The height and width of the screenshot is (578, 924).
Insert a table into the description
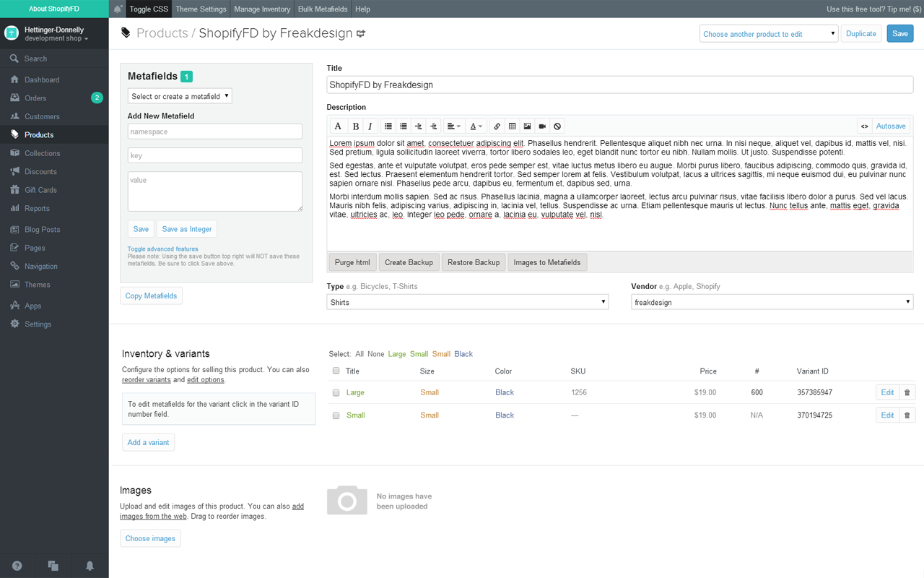tap(512, 126)
